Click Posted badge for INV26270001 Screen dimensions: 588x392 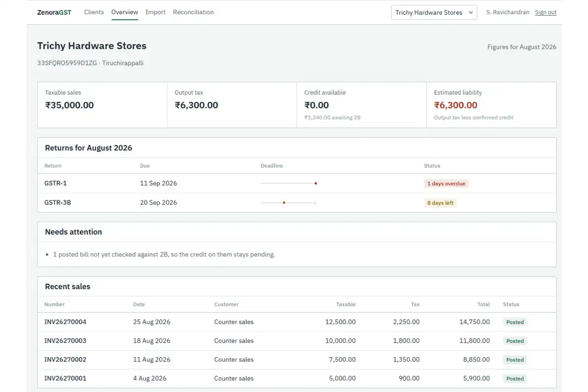515,379
